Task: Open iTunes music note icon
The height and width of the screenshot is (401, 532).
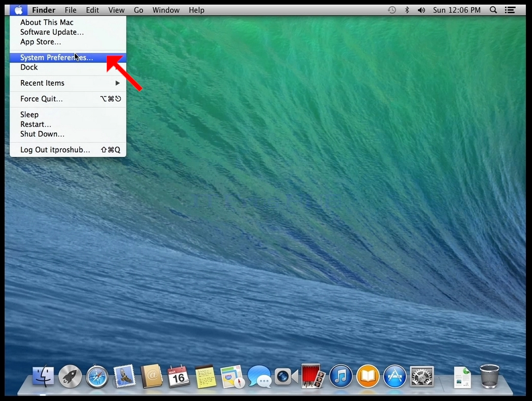Action: 340,376
